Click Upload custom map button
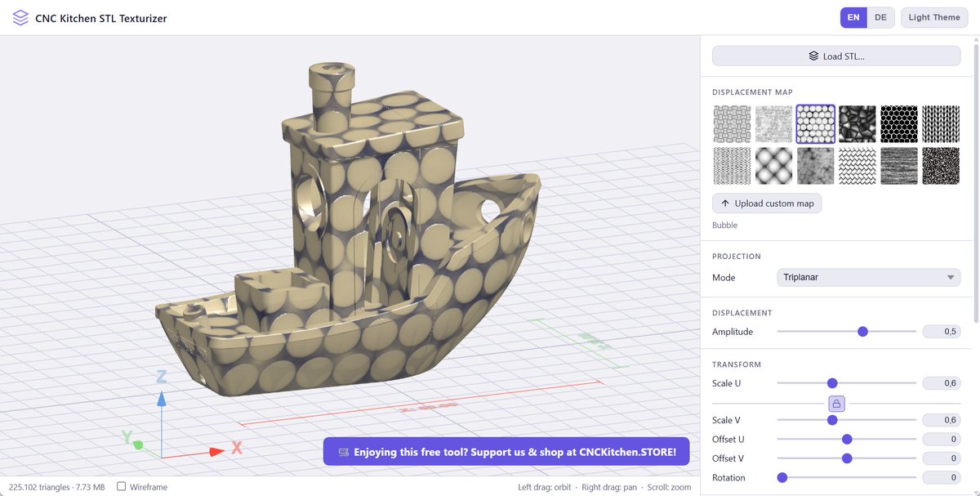The image size is (980, 496). click(x=767, y=203)
